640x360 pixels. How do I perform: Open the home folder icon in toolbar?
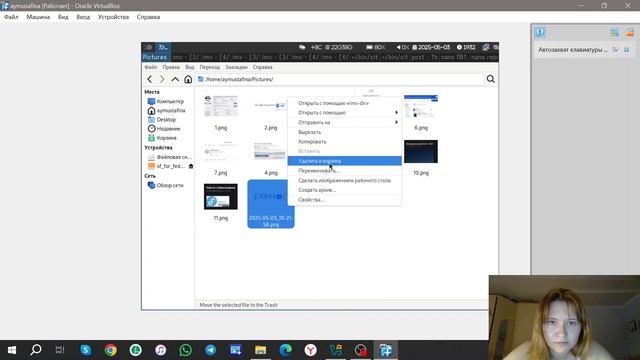click(x=188, y=79)
